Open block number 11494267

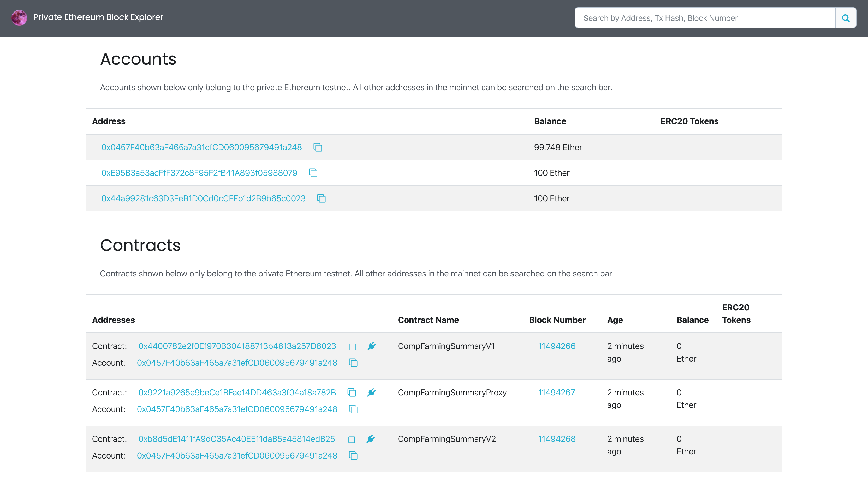tap(556, 393)
